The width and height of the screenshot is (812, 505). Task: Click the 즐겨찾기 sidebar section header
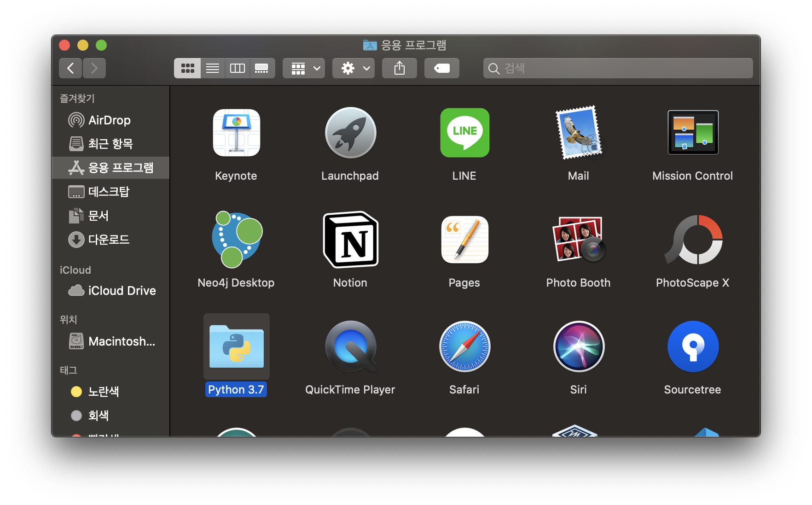click(77, 98)
